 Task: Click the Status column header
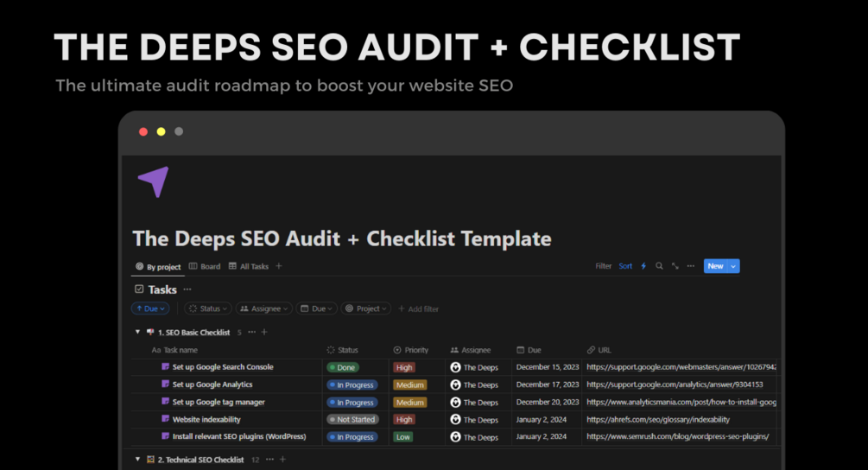point(343,350)
